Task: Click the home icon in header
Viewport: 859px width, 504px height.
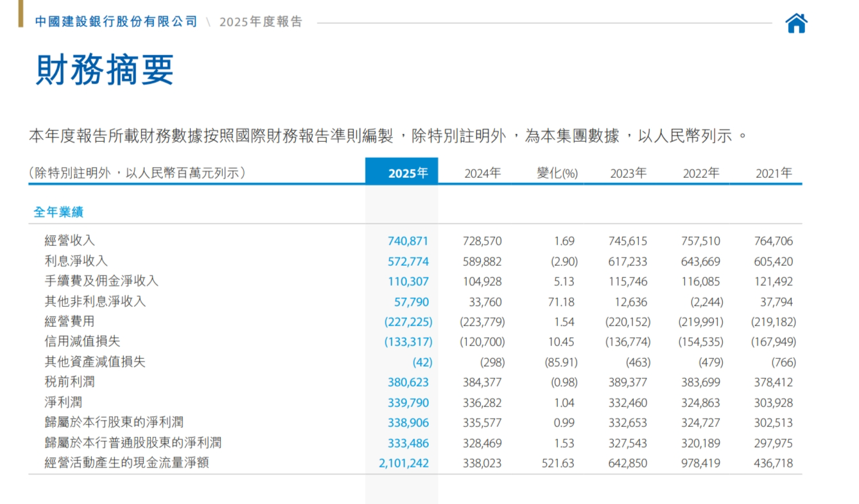Action: coord(796,23)
